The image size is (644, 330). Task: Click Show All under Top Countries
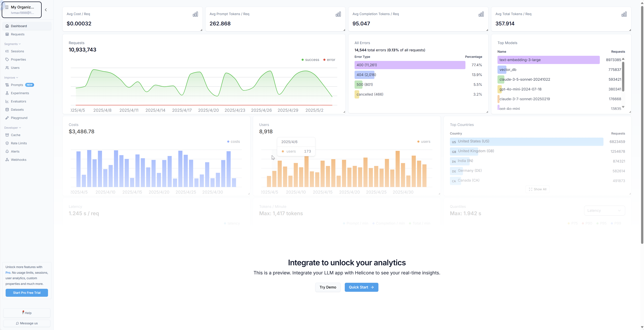537,189
